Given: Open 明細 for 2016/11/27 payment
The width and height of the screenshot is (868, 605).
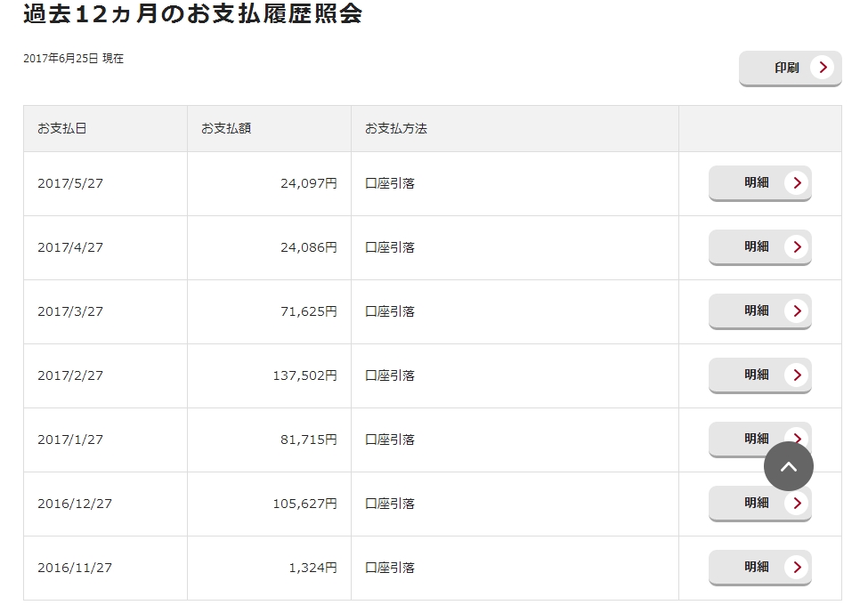Looking at the screenshot, I should [x=759, y=568].
